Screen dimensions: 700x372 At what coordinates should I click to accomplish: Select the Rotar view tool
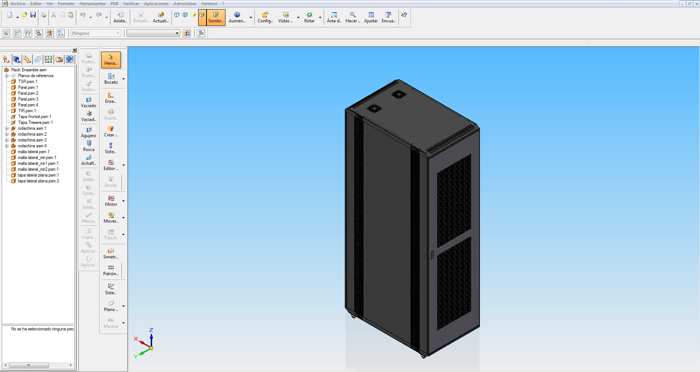[309, 17]
